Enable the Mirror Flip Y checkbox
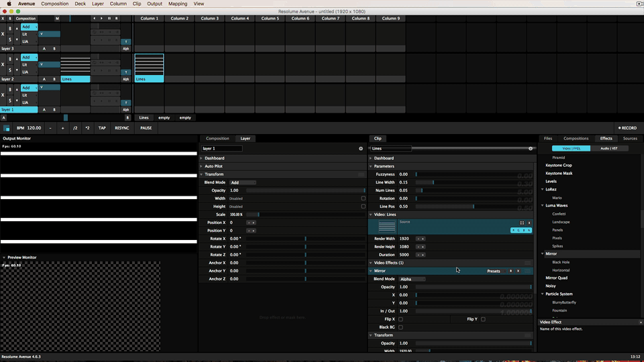644x362 pixels. point(483,319)
